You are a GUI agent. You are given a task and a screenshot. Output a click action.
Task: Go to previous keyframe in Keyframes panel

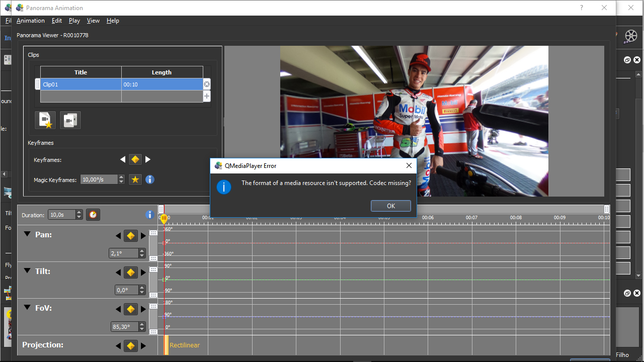pos(123,159)
